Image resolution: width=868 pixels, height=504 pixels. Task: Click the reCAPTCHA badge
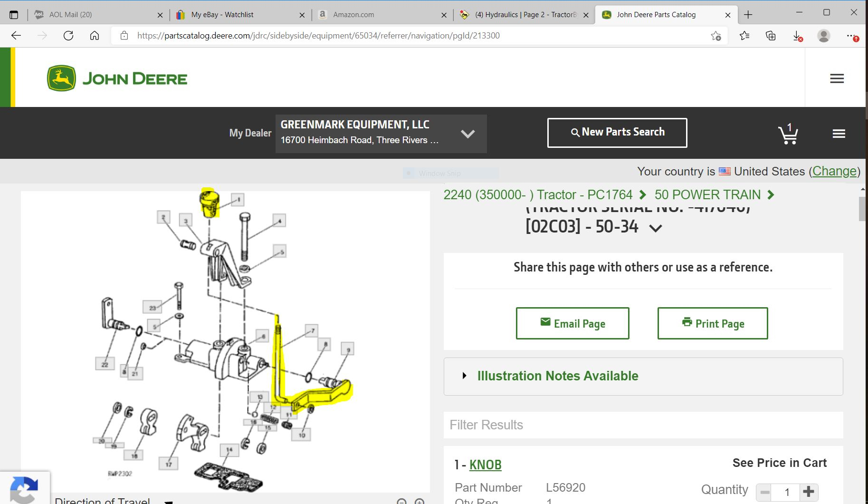click(x=25, y=488)
